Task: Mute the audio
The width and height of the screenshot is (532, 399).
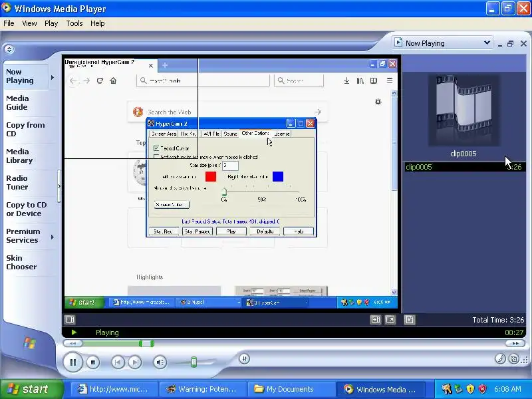Action: point(160,362)
